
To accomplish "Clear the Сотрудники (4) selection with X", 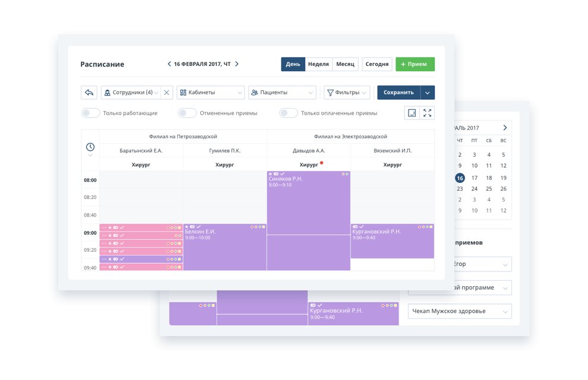I will 167,93.
